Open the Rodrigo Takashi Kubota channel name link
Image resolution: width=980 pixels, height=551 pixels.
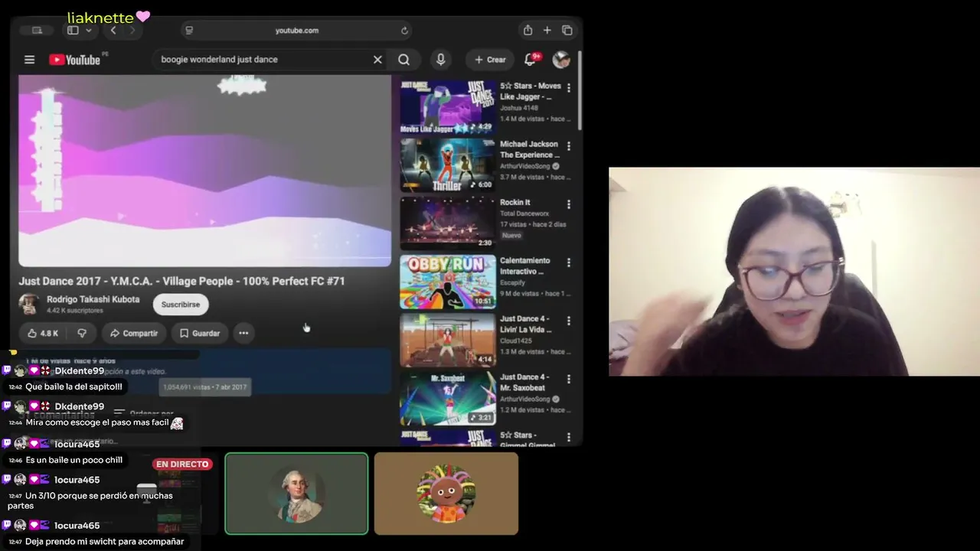pyautogui.click(x=93, y=299)
